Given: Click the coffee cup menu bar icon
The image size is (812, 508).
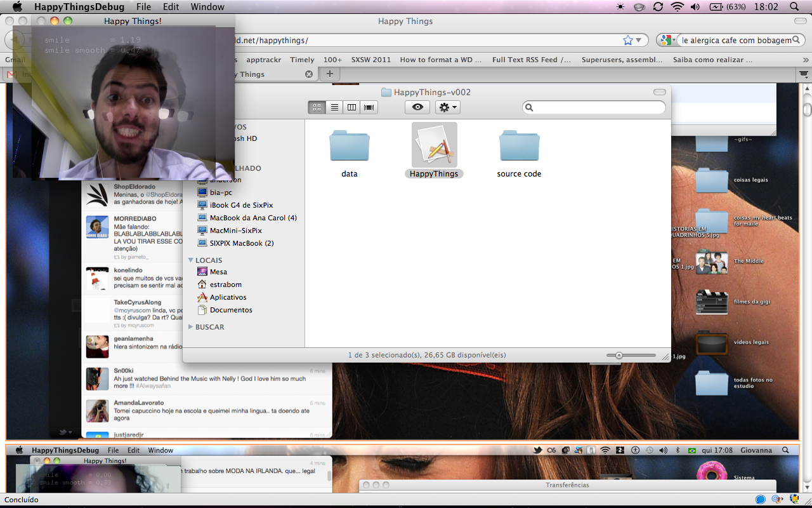Looking at the screenshot, I should coord(639,7).
